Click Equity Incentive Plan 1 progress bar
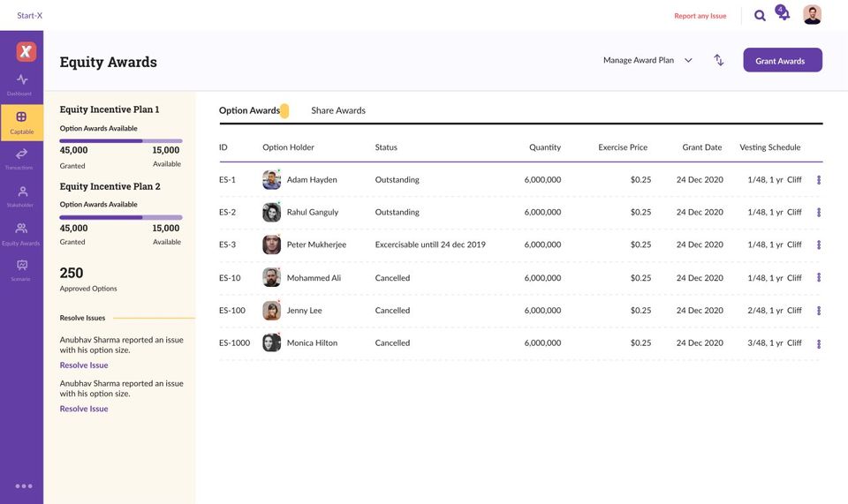The width and height of the screenshot is (848, 504). (x=121, y=141)
